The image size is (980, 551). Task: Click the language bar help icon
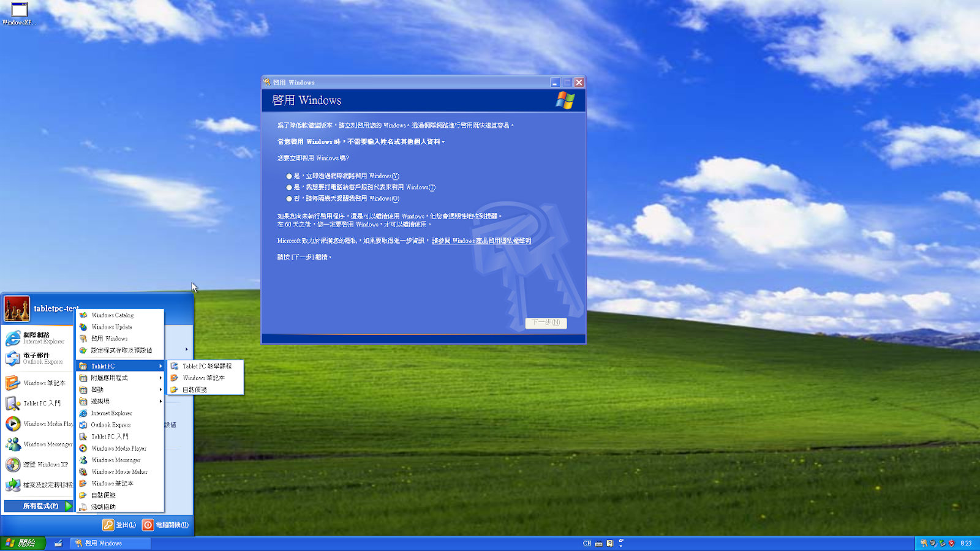click(x=609, y=543)
